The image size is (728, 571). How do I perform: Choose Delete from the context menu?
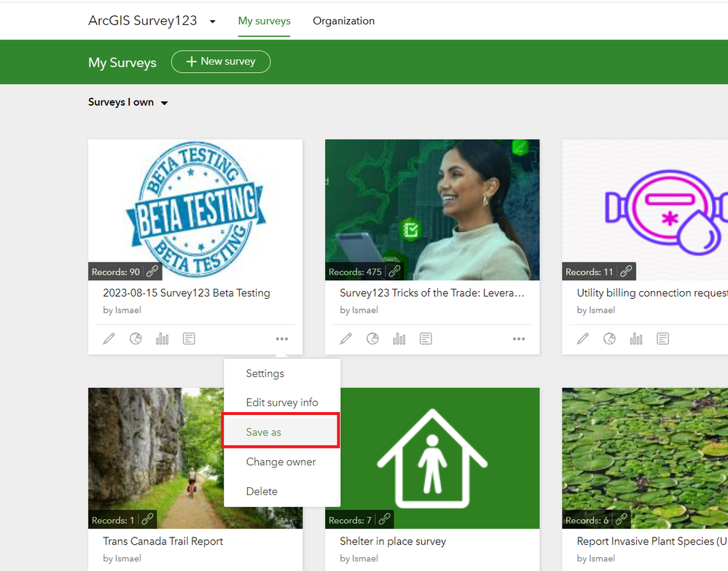pos(282,491)
